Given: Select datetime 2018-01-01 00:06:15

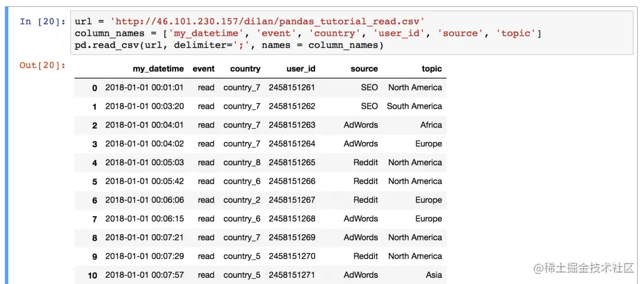Looking at the screenshot, I should (x=145, y=219).
